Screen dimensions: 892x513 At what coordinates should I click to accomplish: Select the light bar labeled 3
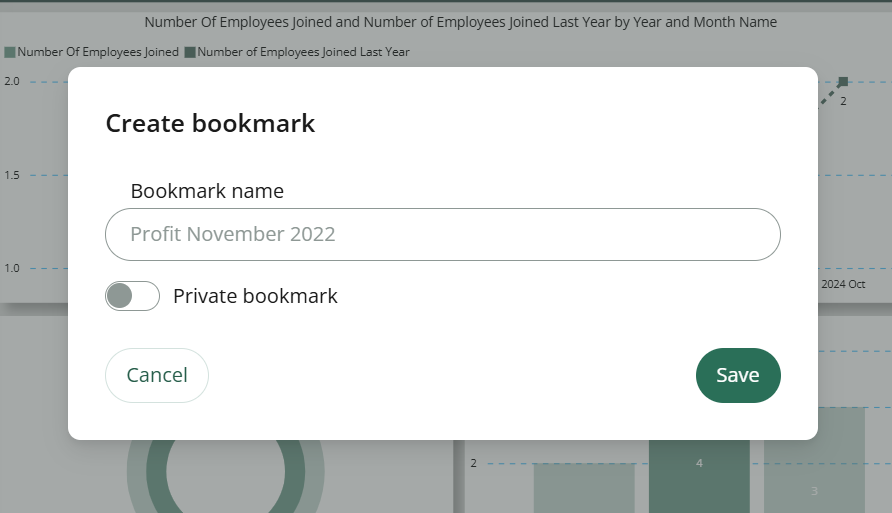point(814,461)
